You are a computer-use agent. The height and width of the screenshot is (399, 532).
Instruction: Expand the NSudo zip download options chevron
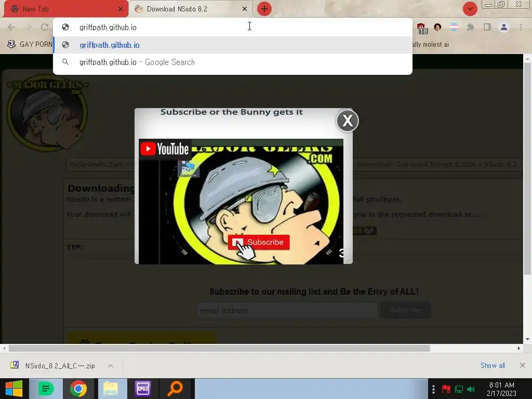coord(111,366)
